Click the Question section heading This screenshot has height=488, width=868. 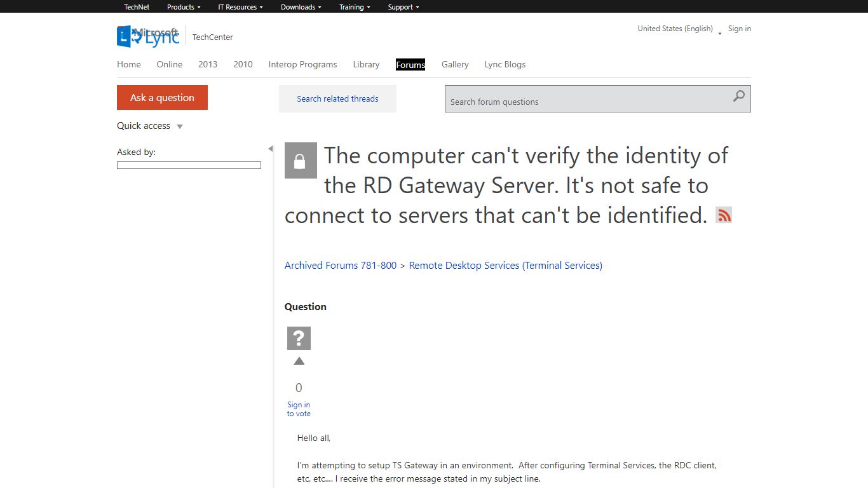(x=306, y=306)
